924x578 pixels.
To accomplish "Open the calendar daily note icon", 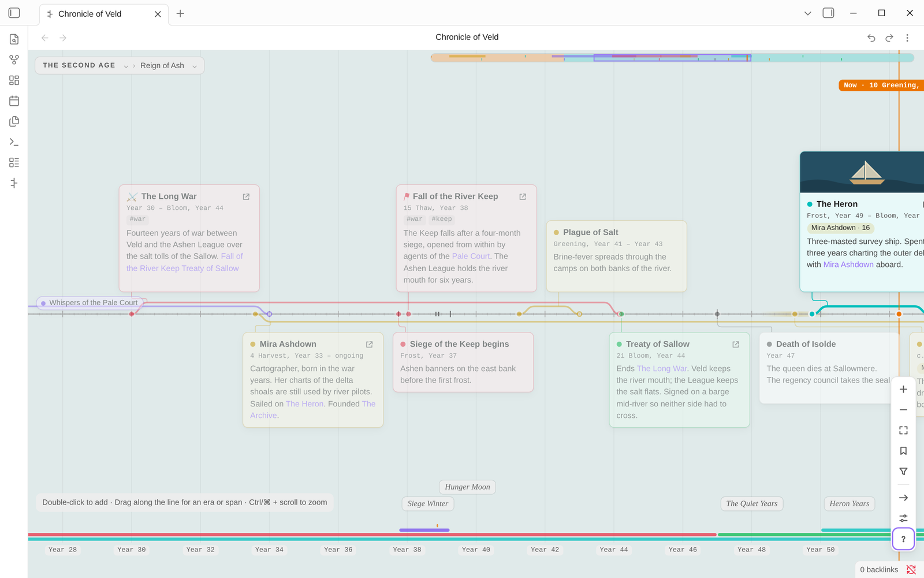I will (x=14, y=101).
